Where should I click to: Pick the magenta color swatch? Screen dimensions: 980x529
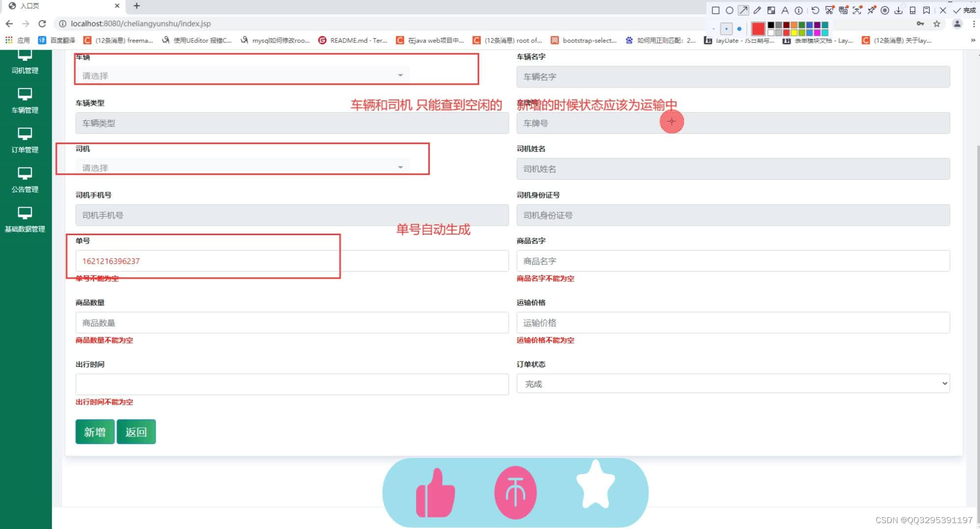(817, 32)
